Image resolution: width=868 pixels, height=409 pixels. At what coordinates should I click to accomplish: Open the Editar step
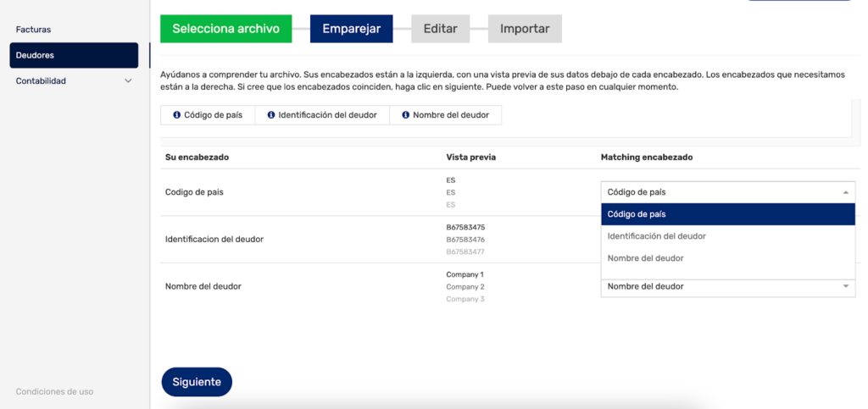point(439,29)
